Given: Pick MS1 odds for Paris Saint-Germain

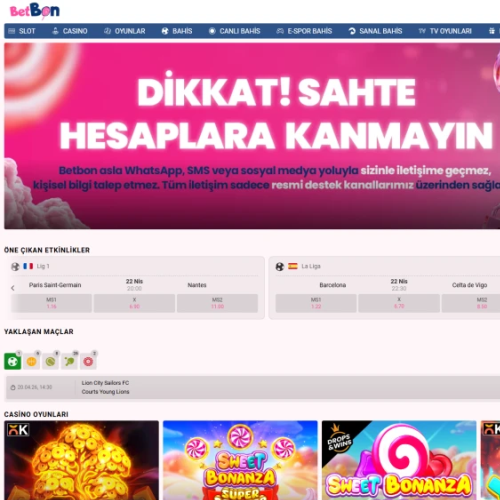Looking at the screenshot, I should [52, 303].
